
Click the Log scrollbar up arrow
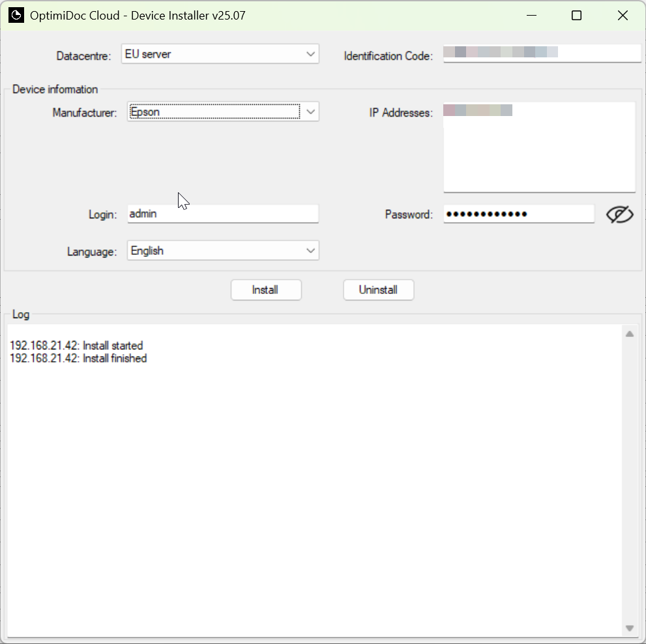pos(630,334)
